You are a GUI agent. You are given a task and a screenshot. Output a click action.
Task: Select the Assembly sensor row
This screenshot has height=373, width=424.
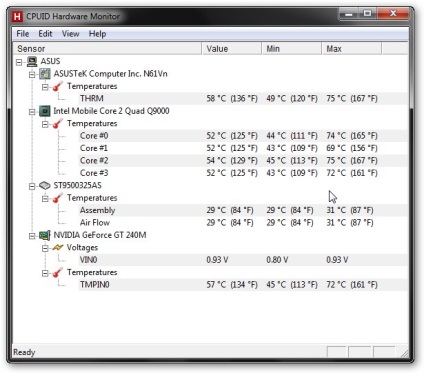pyautogui.click(x=243, y=210)
